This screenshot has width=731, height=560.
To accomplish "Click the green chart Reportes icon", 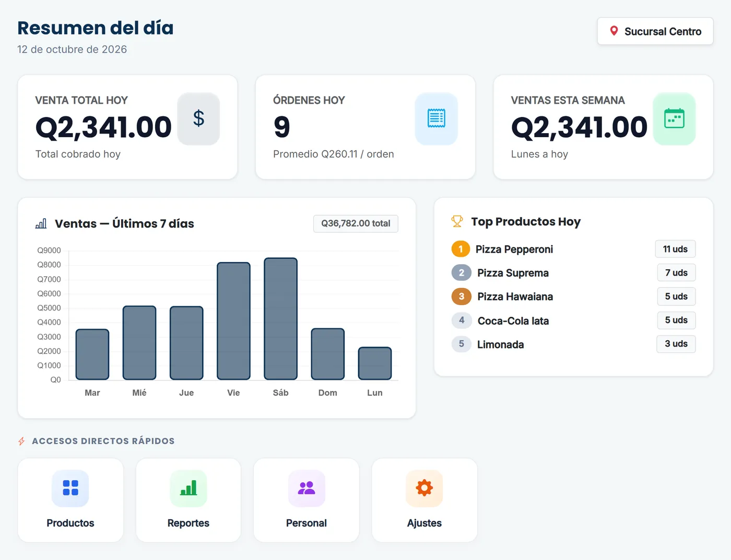I will pos(188,488).
